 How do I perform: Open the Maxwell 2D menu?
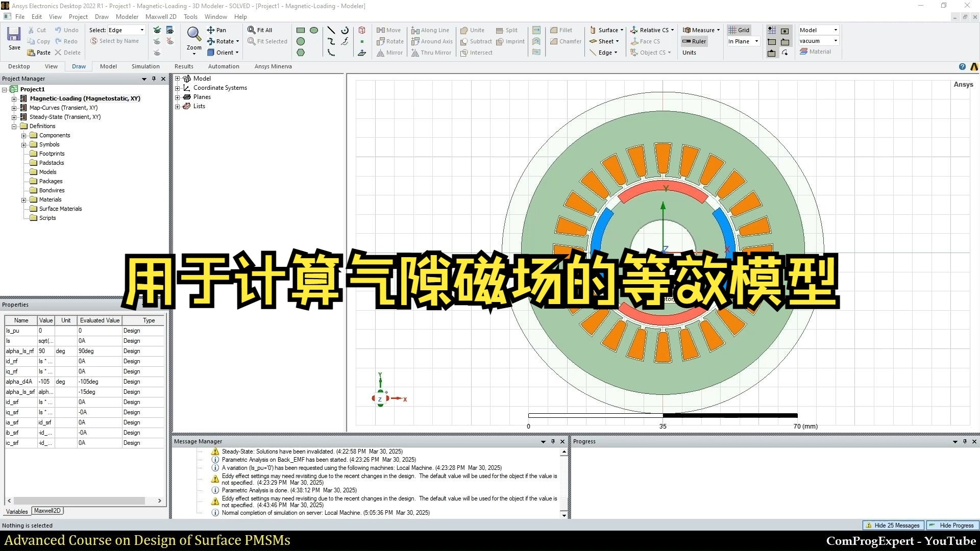pyautogui.click(x=161, y=16)
